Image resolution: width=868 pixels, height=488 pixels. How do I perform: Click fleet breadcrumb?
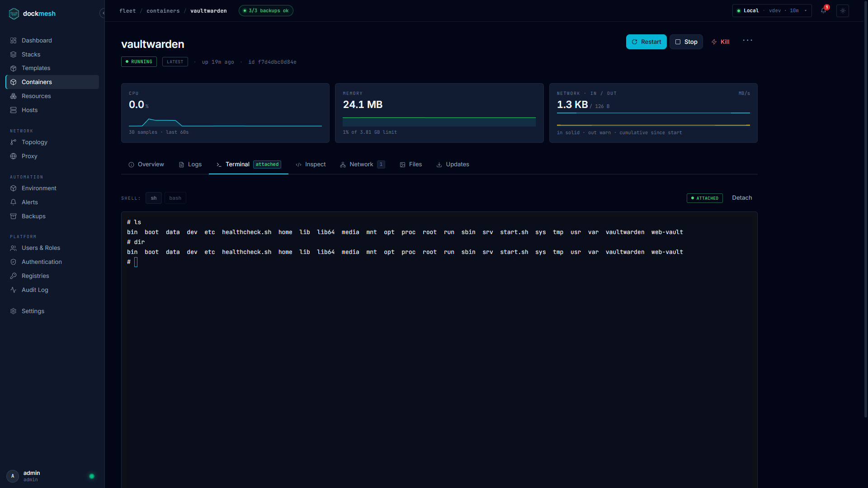pos(127,11)
